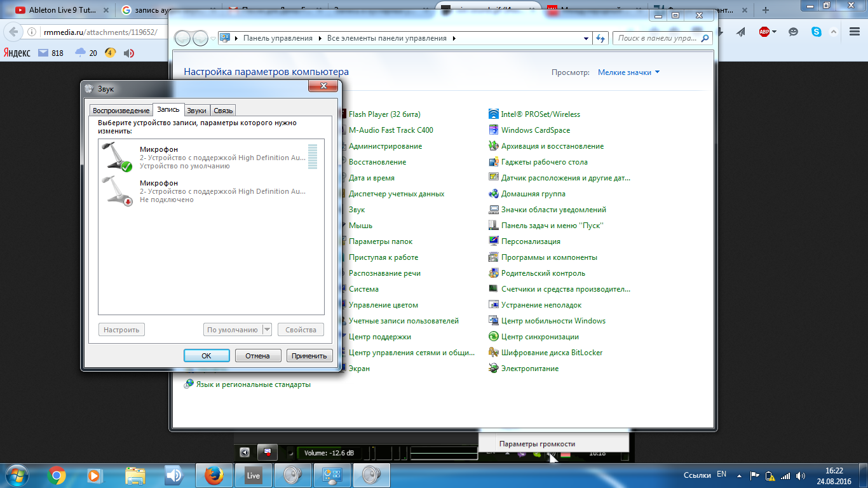Open the Распознавание речи link
This screenshot has width=868, height=488.
pyautogui.click(x=384, y=273)
